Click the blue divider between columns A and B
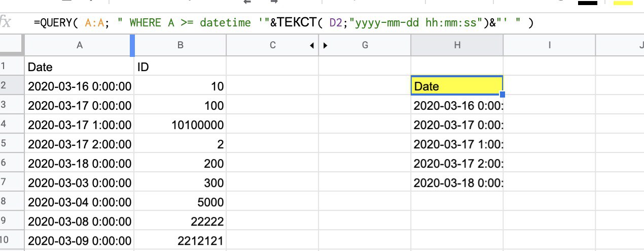Image resolution: width=644 pixels, height=251 pixels. pyautogui.click(x=132, y=45)
